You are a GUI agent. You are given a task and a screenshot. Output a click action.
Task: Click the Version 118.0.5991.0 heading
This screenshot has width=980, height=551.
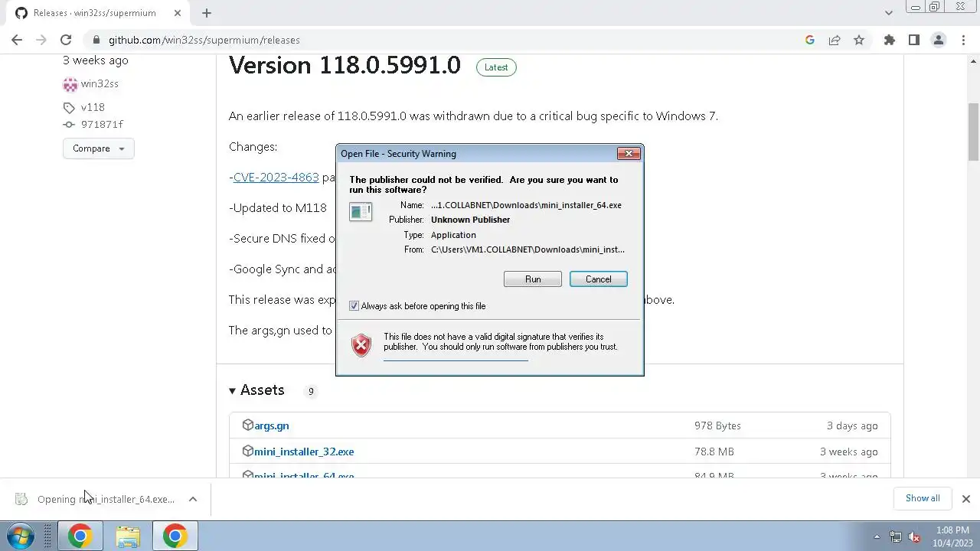(345, 65)
